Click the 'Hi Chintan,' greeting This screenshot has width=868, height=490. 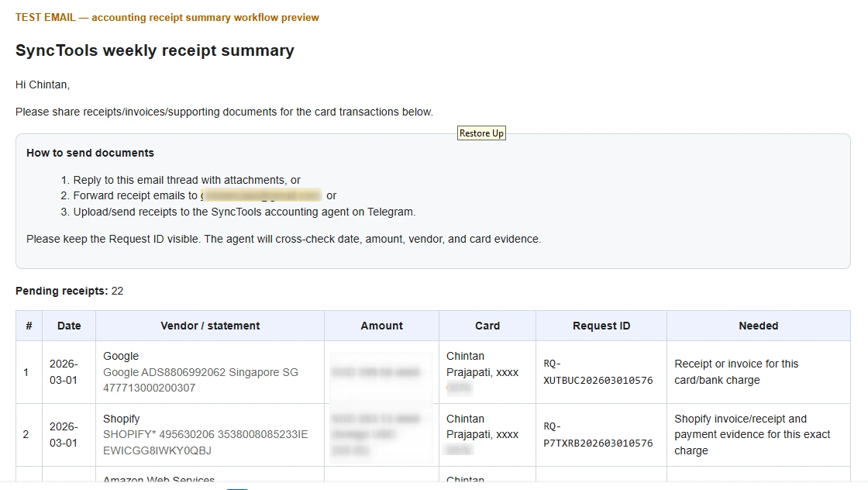pos(43,85)
